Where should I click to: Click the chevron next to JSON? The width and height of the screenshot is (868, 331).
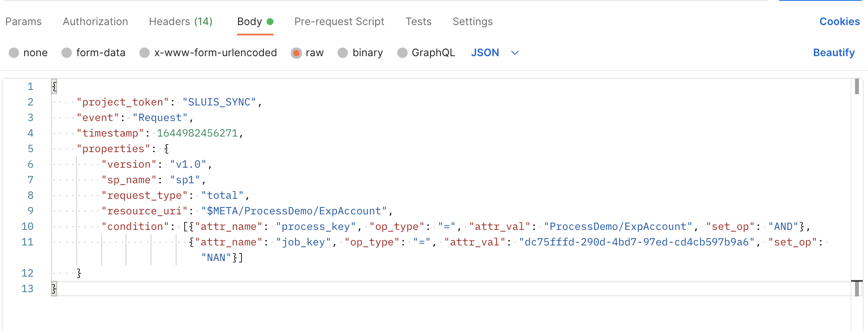coord(515,53)
